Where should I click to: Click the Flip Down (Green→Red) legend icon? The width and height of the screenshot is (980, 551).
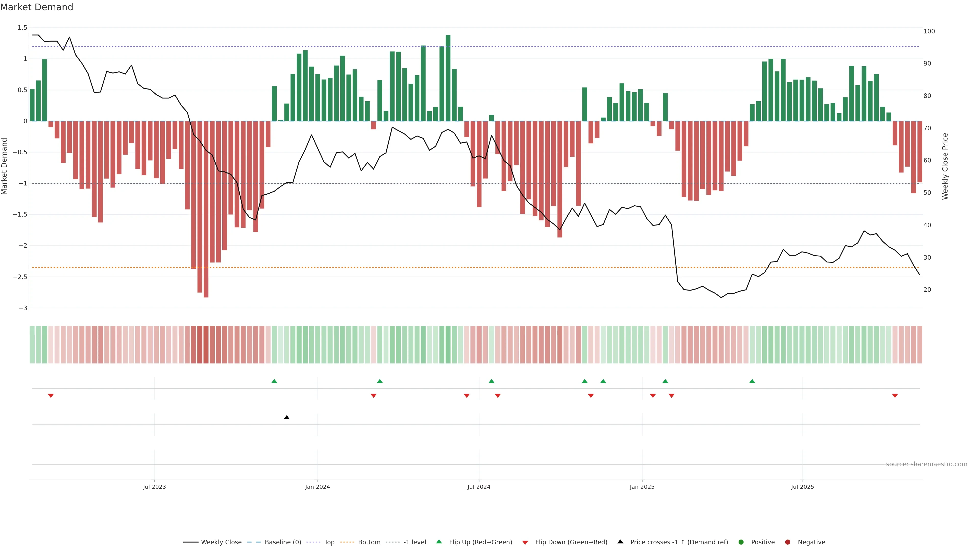click(x=525, y=542)
